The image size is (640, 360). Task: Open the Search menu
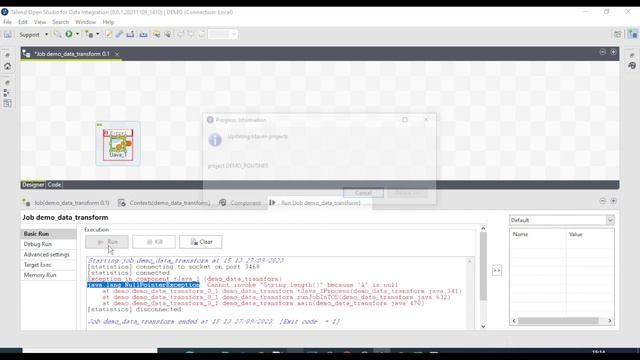(x=60, y=22)
